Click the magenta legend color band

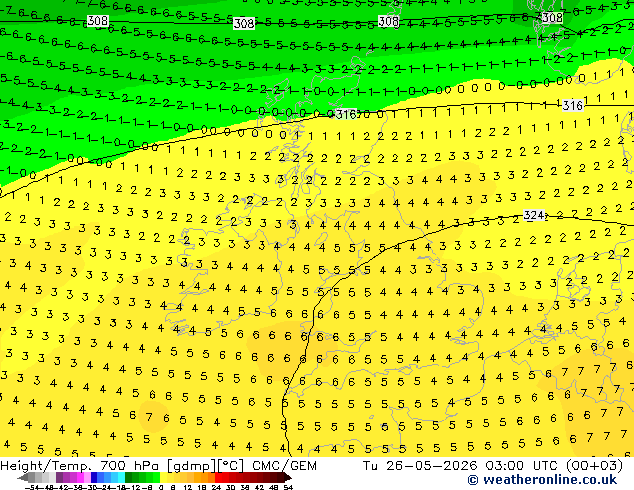(80, 477)
